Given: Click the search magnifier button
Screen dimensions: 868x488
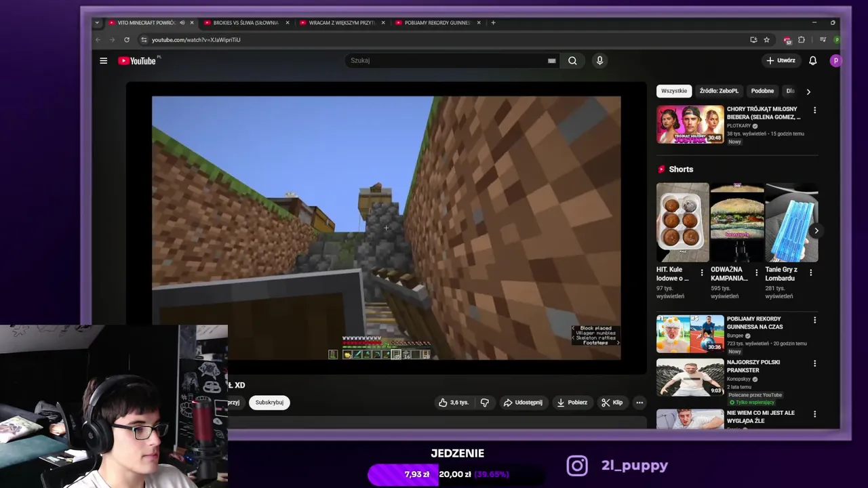Looking at the screenshot, I should (x=572, y=60).
